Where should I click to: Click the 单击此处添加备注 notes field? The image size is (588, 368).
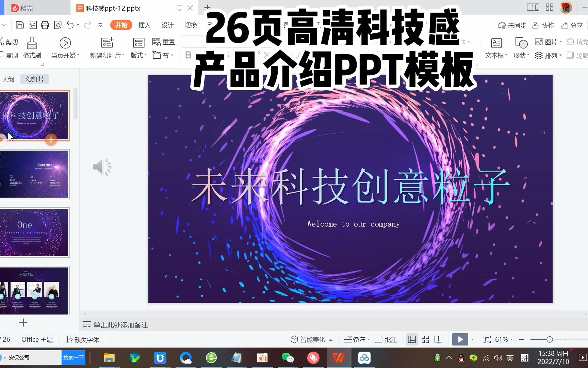point(120,325)
